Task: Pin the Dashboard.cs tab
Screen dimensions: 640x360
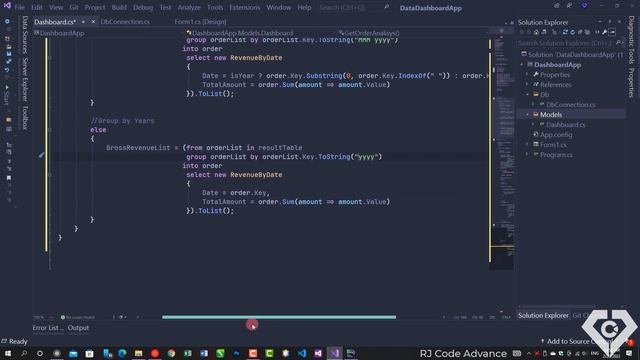Action: (x=83, y=22)
